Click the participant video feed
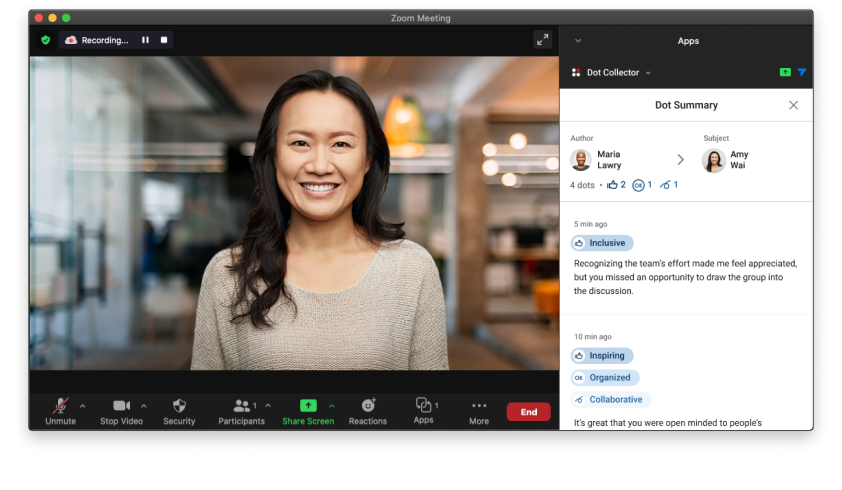842x490 pixels. pos(294,213)
